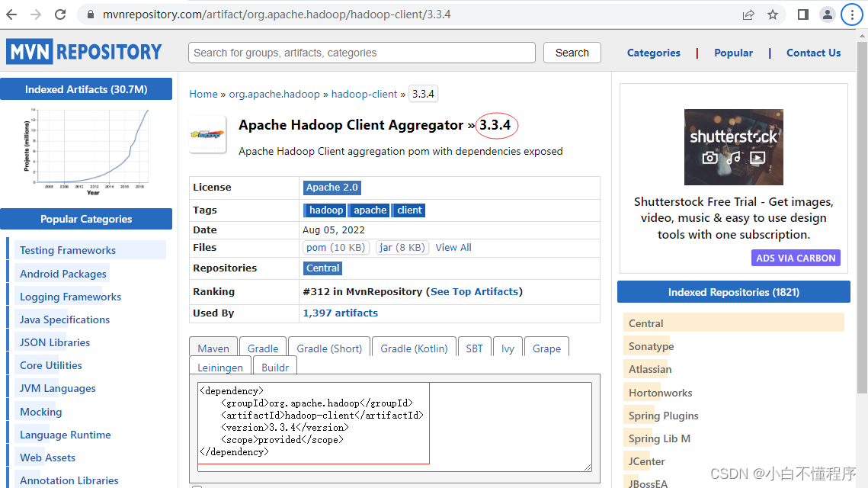Click the Apache Hadoop artifact logo

pos(207,134)
